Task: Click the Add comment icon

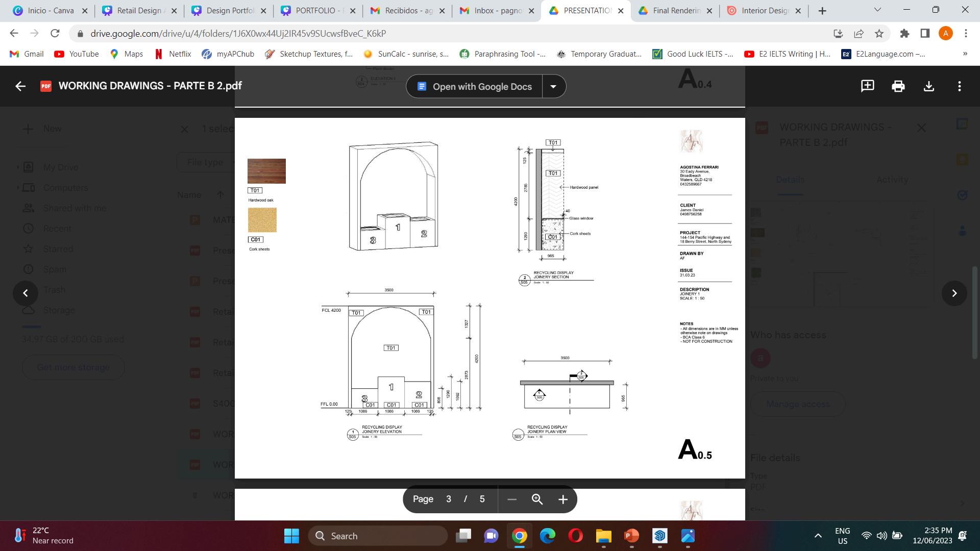Action: pos(867,86)
